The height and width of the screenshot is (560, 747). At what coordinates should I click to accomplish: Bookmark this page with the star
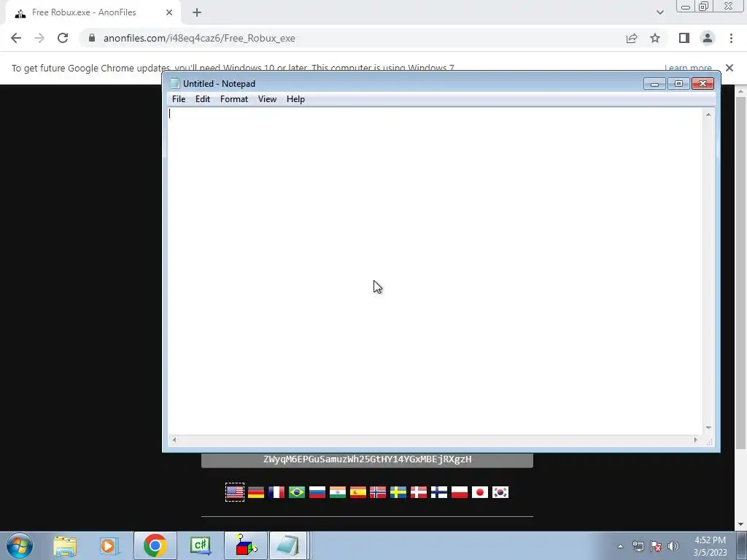[x=655, y=38]
